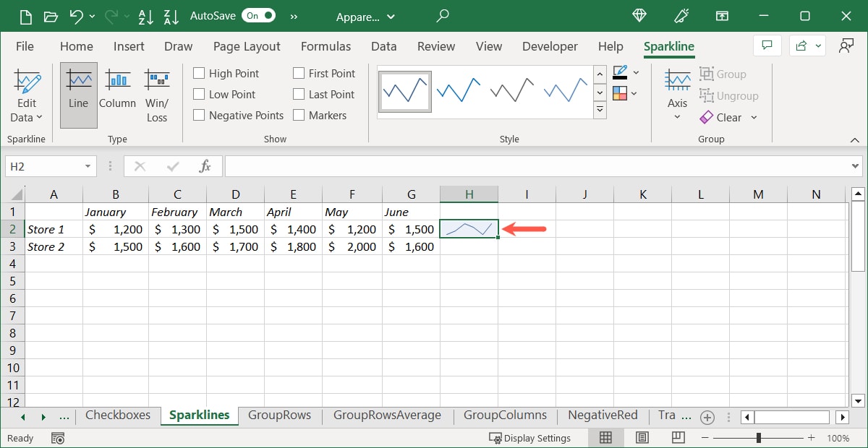Switch to Page Layout view in status bar

coord(642,437)
